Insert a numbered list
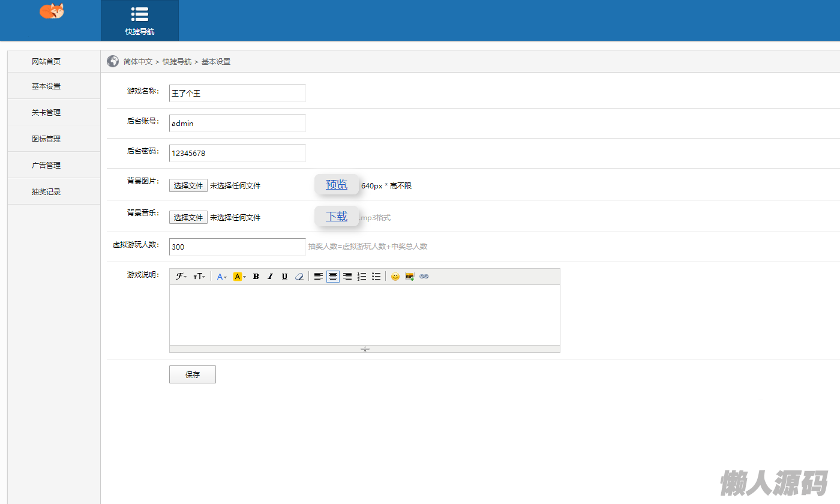 coord(362,277)
